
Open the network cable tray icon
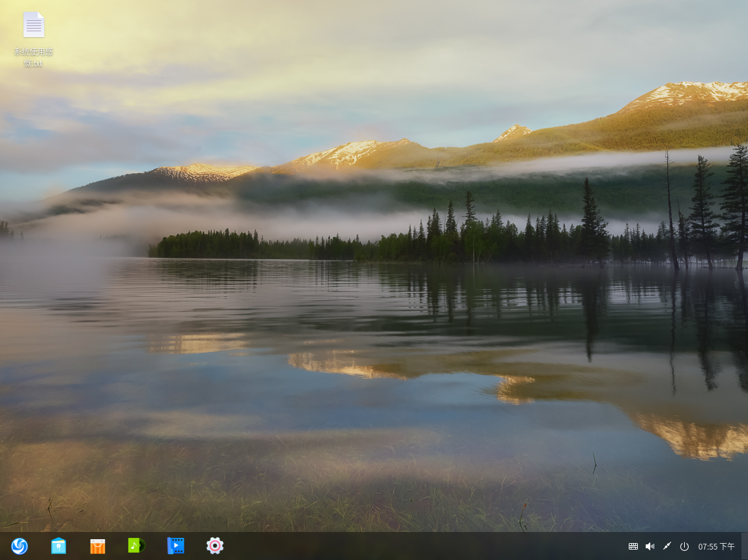click(x=667, y=546)
